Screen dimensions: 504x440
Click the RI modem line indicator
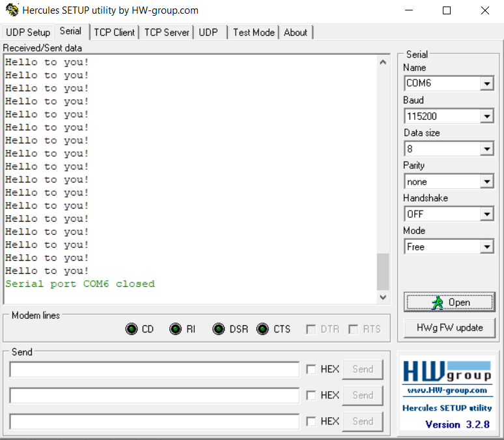pyautogui.click(x=176, y=329)
